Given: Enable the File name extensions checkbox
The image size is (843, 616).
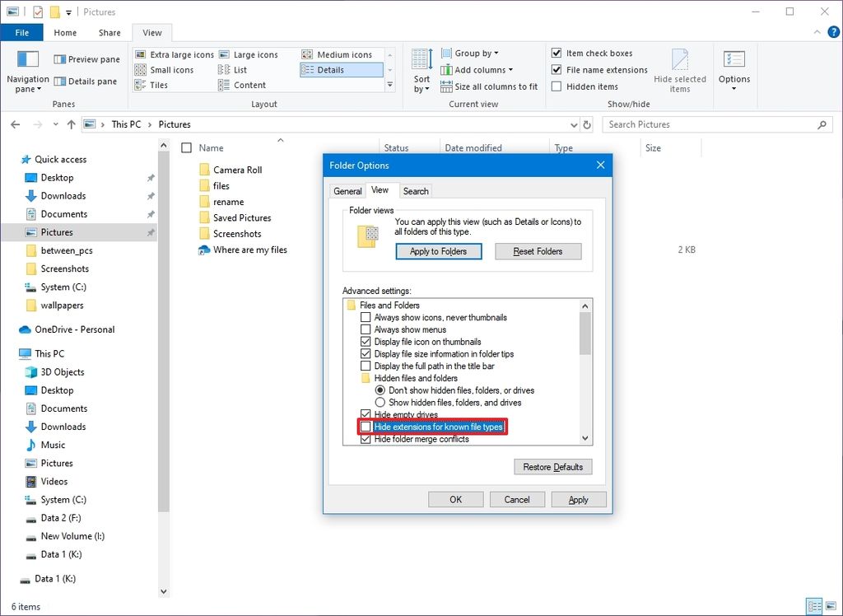Looking at the screenshot, I should 557,69.
